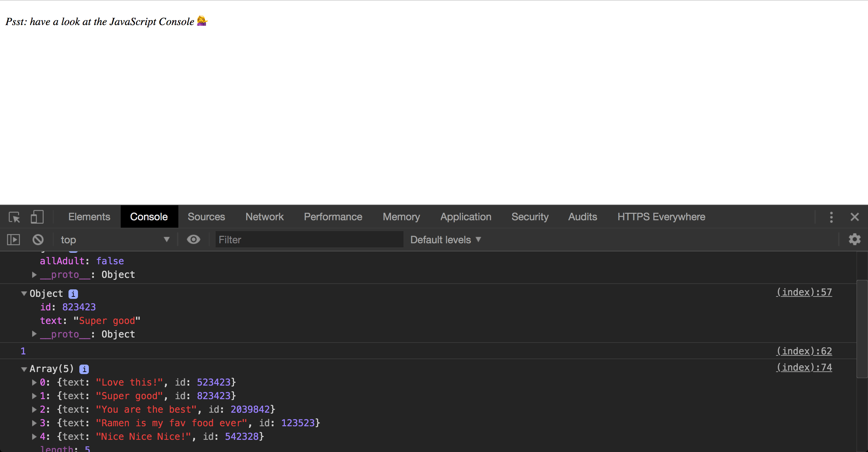Activate the inspect element picker icon
This screenshot has width=868, height=452.
pyautogui.click(x=15, y=217)
